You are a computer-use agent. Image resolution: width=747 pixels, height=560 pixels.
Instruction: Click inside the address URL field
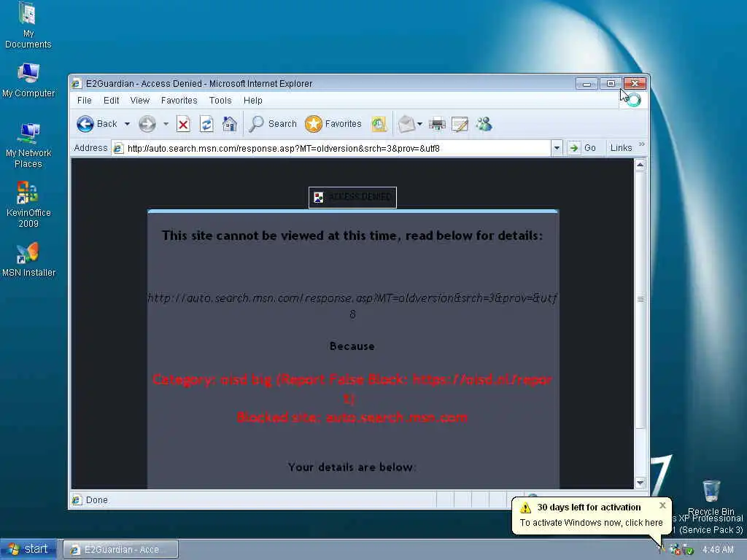click(337, 148)
